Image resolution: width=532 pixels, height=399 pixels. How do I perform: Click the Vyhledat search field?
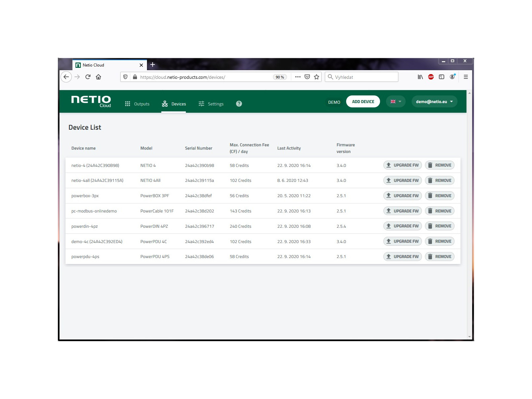[x=361, y=77]
